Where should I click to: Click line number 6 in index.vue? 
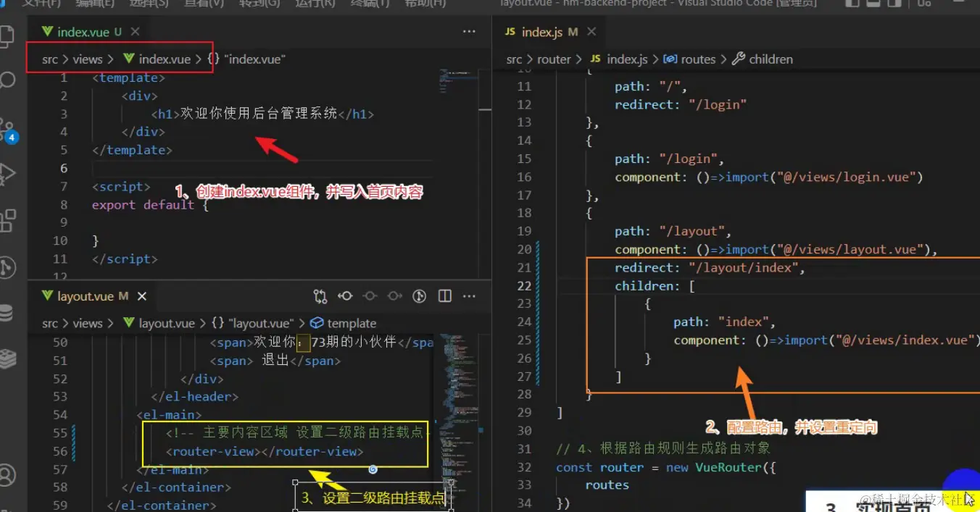[x=64, y=168]
